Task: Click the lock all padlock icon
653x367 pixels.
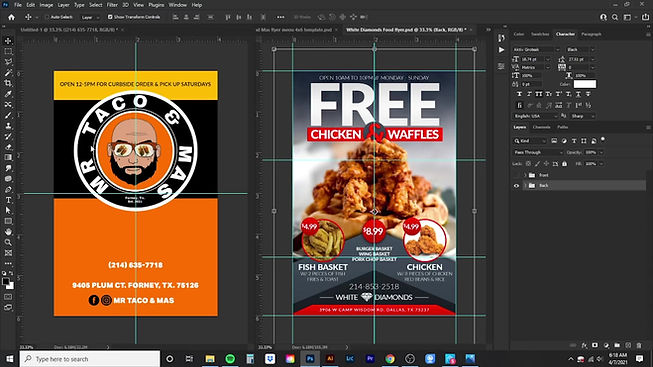Action: pos(564,164)
